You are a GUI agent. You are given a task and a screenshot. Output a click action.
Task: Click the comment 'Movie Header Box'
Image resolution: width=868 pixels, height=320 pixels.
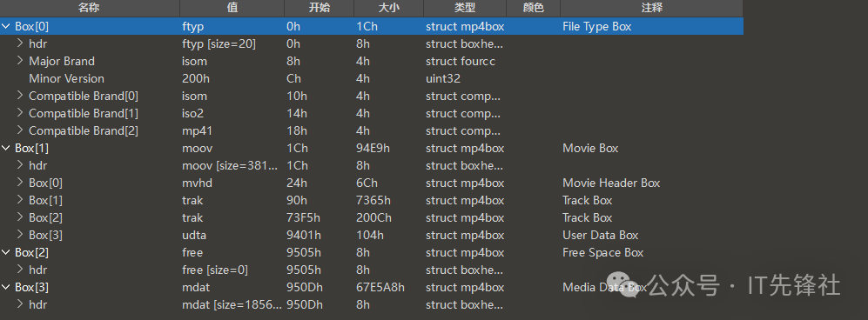coord(611,183)
